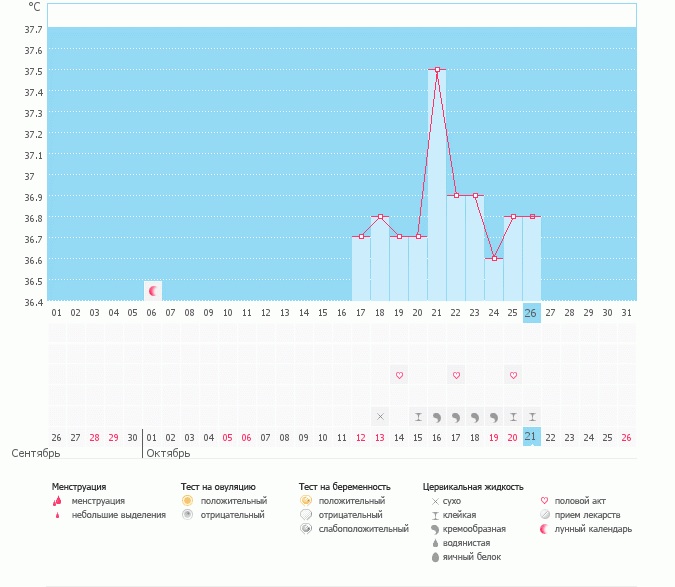Click the creamy fluid icon under cycle day 21

click(x=437, y=416)
